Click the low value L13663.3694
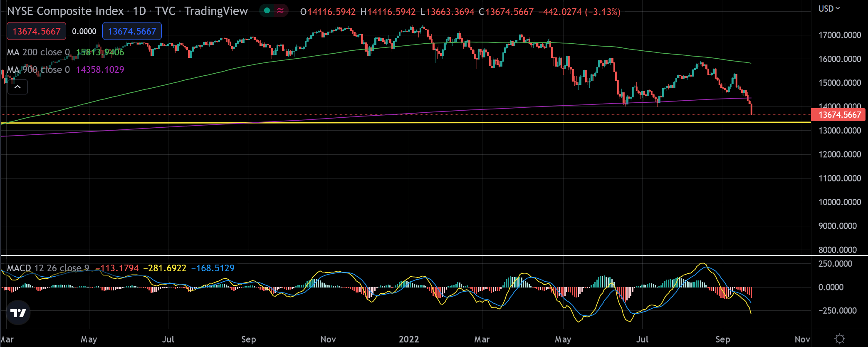Screen dimensions: 868x347 [x=447, y=12]
